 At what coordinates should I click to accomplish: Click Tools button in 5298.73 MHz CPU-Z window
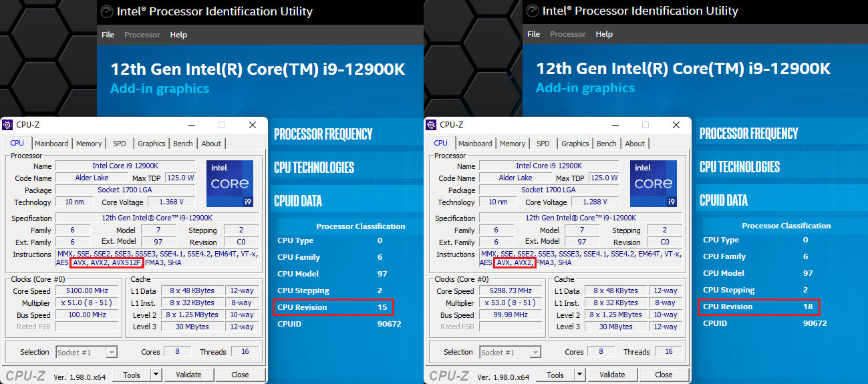pyautogui.click(x=555, y=375)
